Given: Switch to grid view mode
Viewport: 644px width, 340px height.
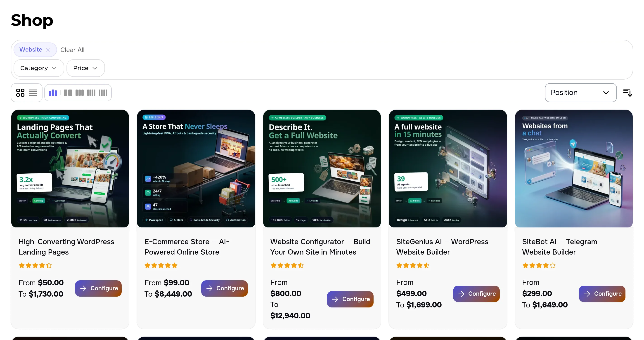Looking at the screenshot, I should pos(20,93).
